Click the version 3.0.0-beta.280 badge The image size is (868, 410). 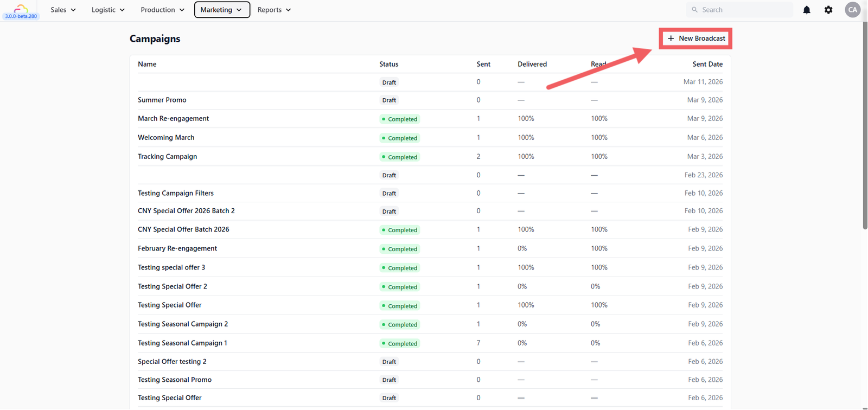pos(21,16)
